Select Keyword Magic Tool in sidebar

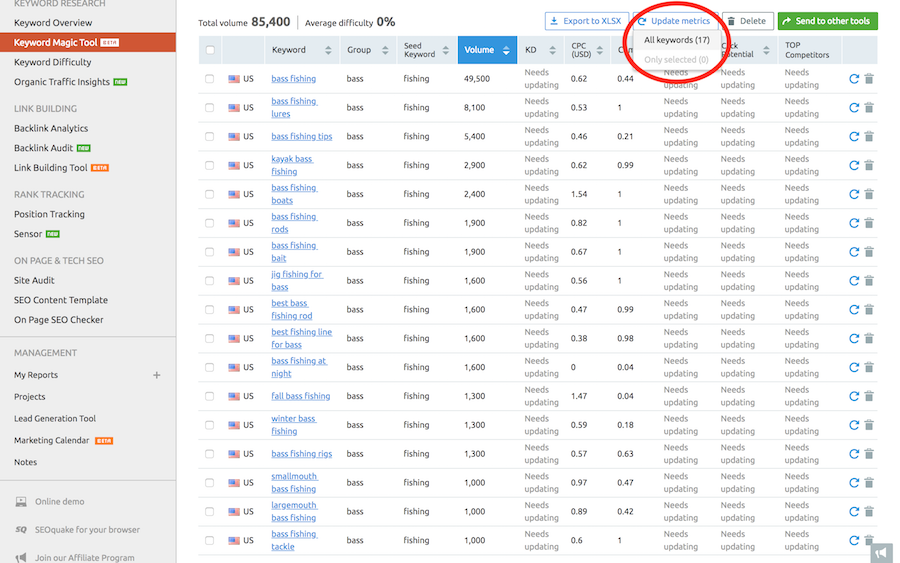(x=88, y=42)
